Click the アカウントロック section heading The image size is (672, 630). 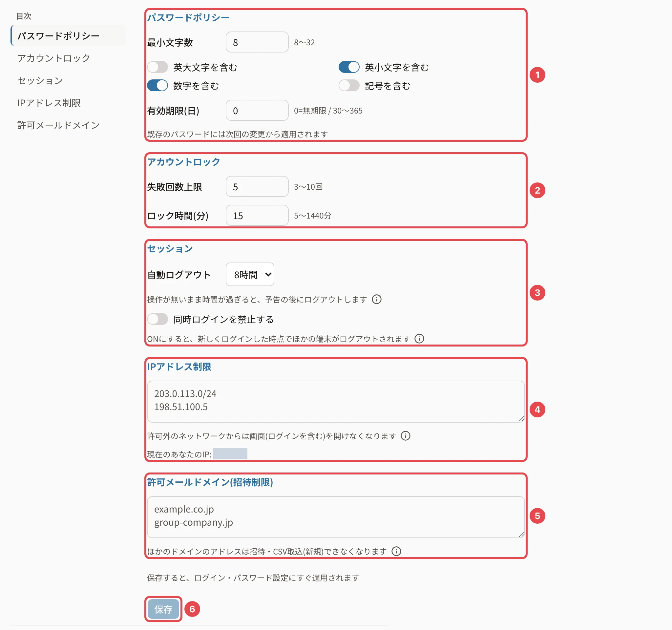coord(183,162)
